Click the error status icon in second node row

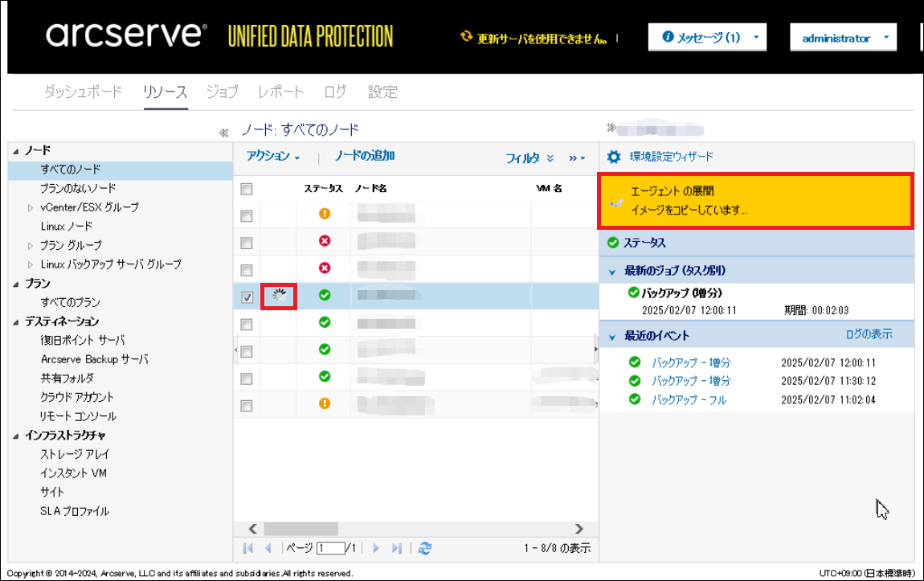(325, 241)
